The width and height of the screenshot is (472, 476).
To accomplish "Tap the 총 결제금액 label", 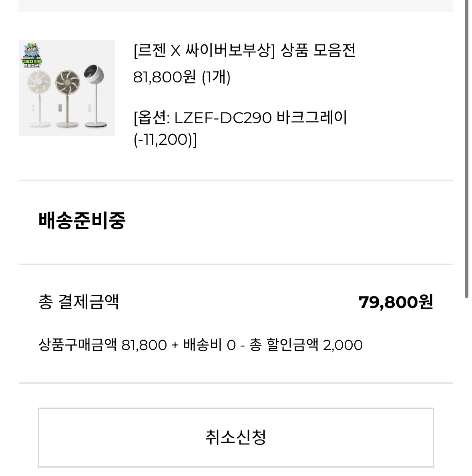I will (x=78, y=302).
